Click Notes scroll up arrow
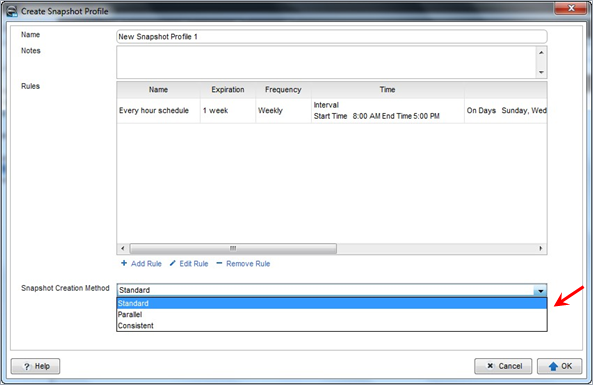Image resolution: width=593 pixels, height=385 pixels. tap(542, 53)
